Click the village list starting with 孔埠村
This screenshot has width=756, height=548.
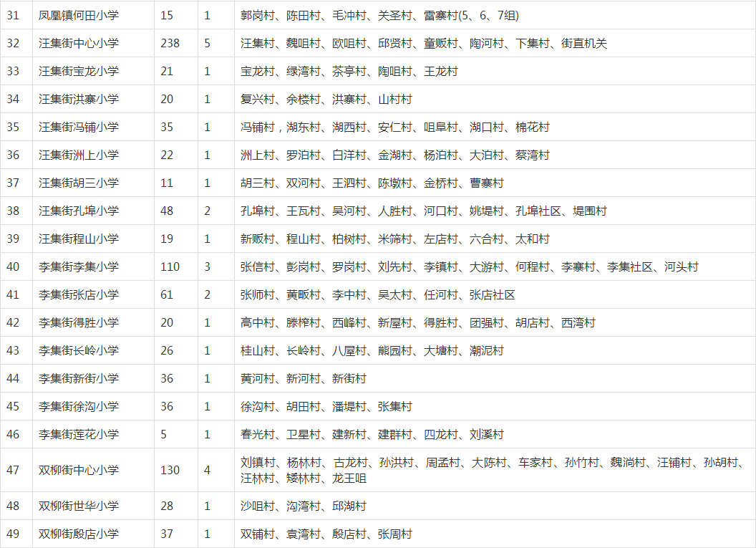pos(423,211)
